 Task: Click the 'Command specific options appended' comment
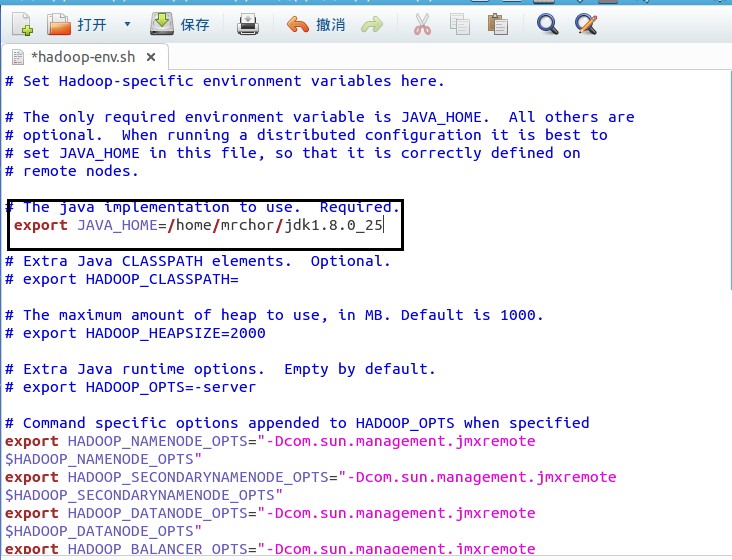pyautogui.click(x=297, y=423)
